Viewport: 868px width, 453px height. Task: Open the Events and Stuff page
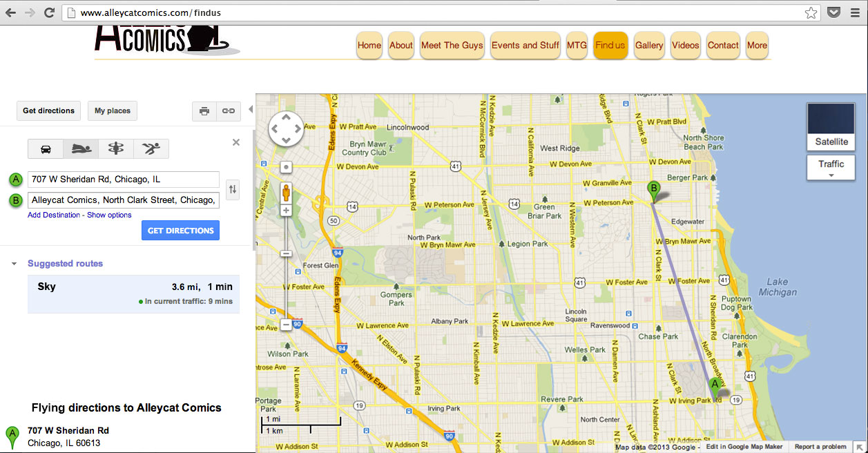pyautogui.click(x=525, y=46)
